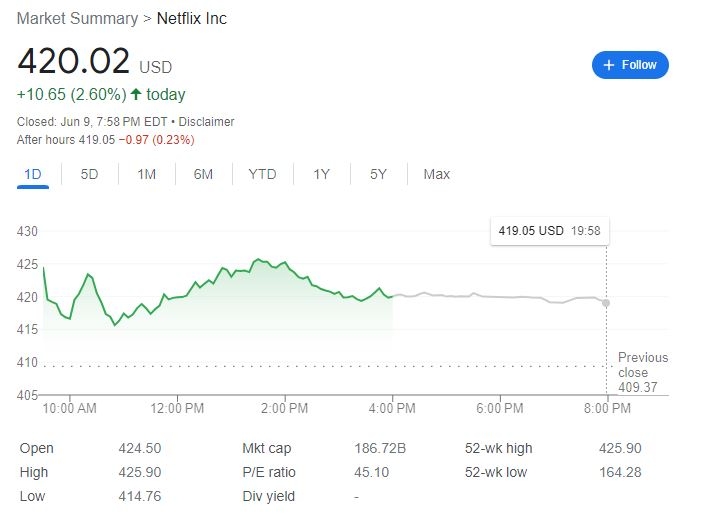Click the green up arrow beside today
Viewport: 720px width, 515px height.
(x=135, y=94)
